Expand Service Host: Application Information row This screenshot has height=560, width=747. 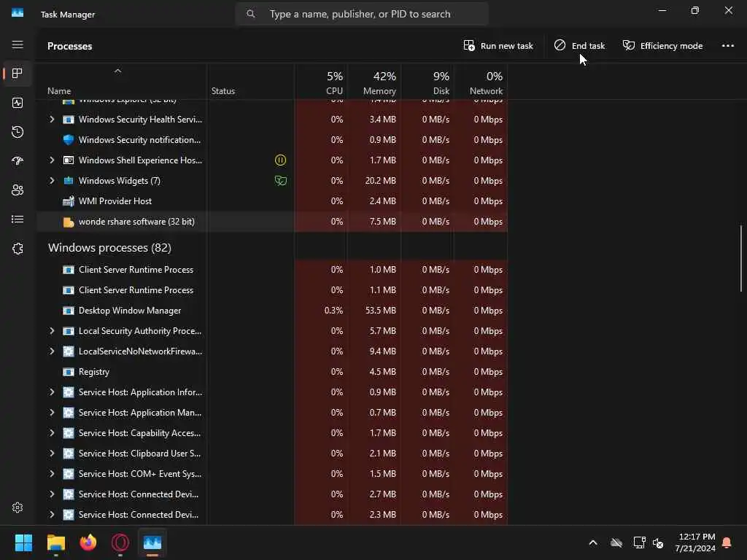(52, 392)
